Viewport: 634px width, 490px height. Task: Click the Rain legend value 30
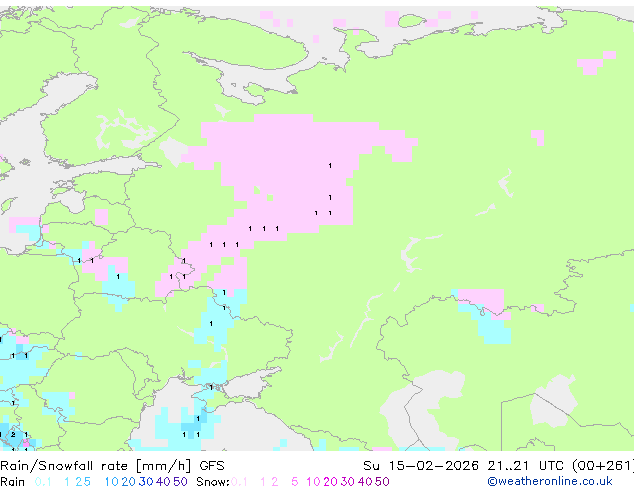pos(146,482)
